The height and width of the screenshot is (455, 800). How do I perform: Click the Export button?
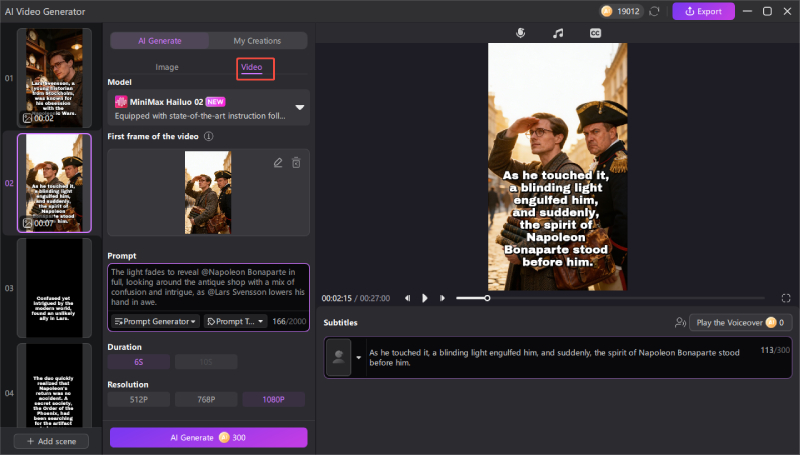point(703,11)
